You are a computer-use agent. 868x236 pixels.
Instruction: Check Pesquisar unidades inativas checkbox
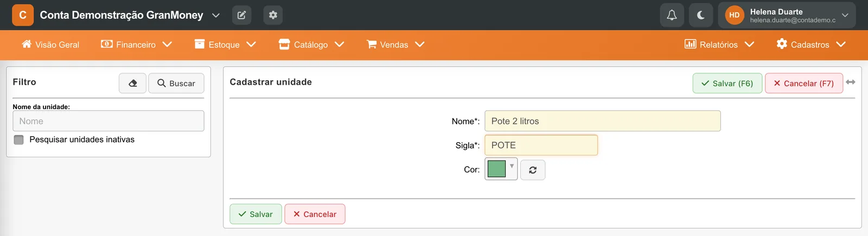[x=19, y=140]
